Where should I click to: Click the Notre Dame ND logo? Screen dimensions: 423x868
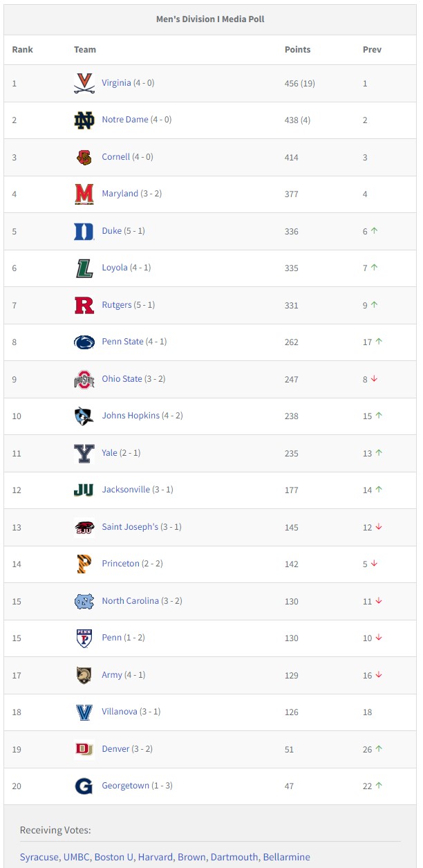click(x=84, y=120)
